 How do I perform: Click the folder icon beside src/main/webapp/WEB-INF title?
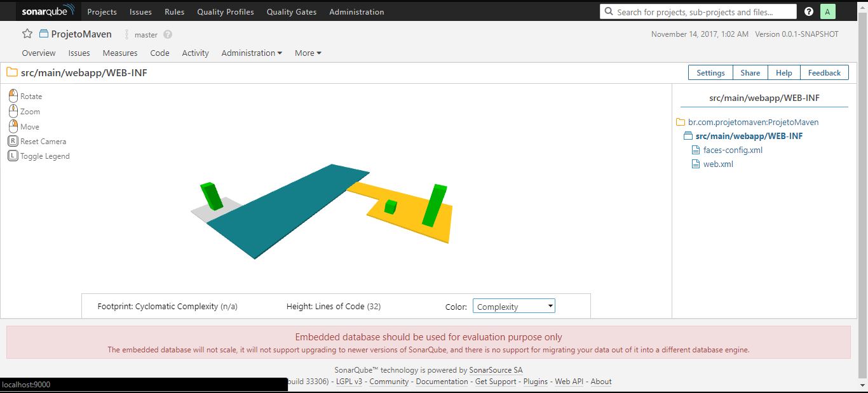(x=12, y=72)
